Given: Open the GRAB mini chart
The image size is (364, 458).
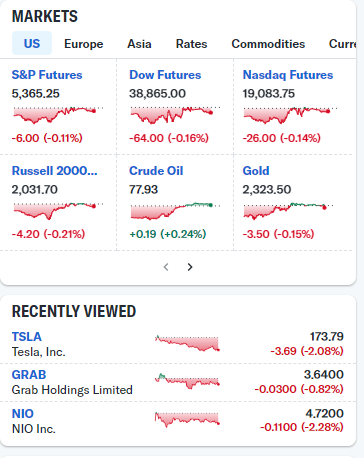Looking at the screenshot, I should click(x=187, y=381).
